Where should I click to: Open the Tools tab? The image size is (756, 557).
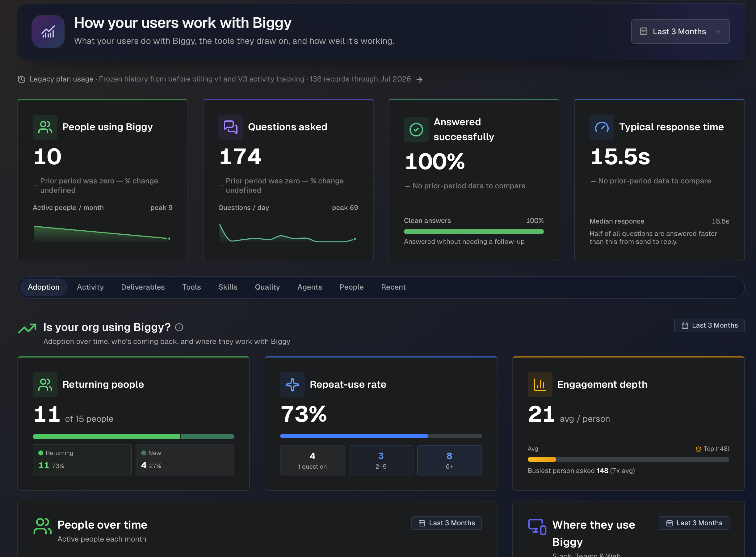point(191,287)
